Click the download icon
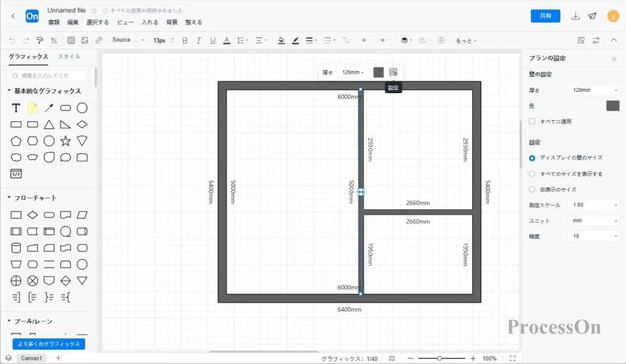 click(x=575, y=16)
